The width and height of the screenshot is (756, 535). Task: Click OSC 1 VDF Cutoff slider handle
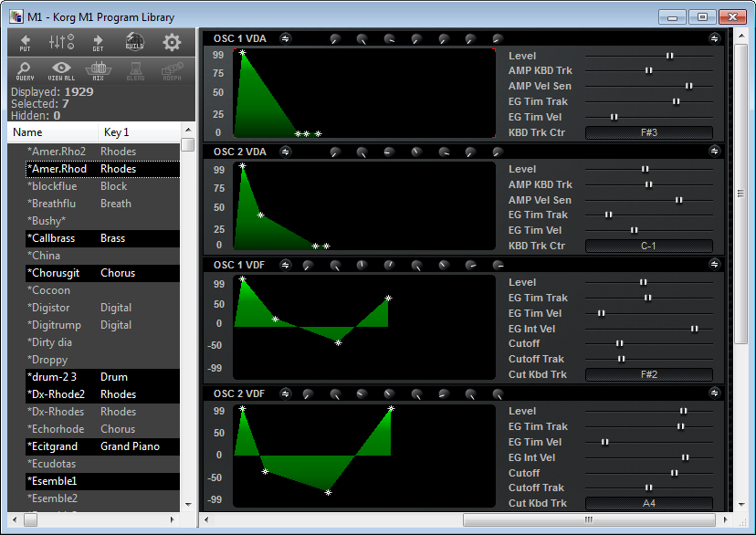click(620, 343)
